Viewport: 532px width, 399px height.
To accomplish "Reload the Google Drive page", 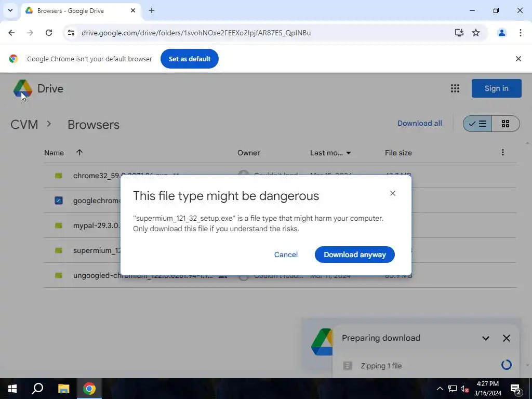I will (49, 33).
